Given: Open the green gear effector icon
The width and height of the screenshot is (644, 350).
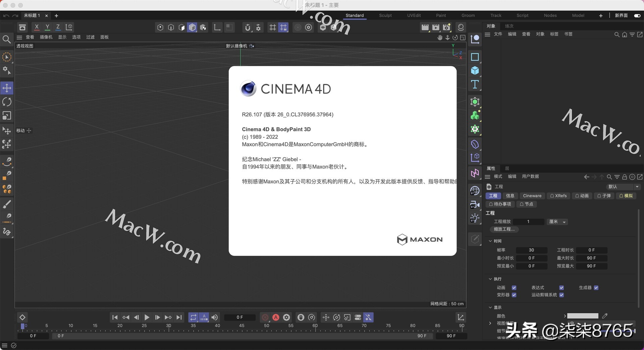Looking at the screenshot, I should (x=475, y=129).
